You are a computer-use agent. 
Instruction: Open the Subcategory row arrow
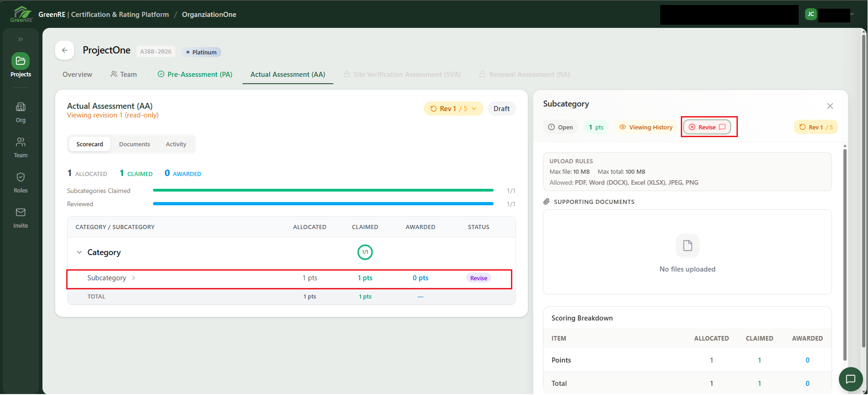pos(134,278)
